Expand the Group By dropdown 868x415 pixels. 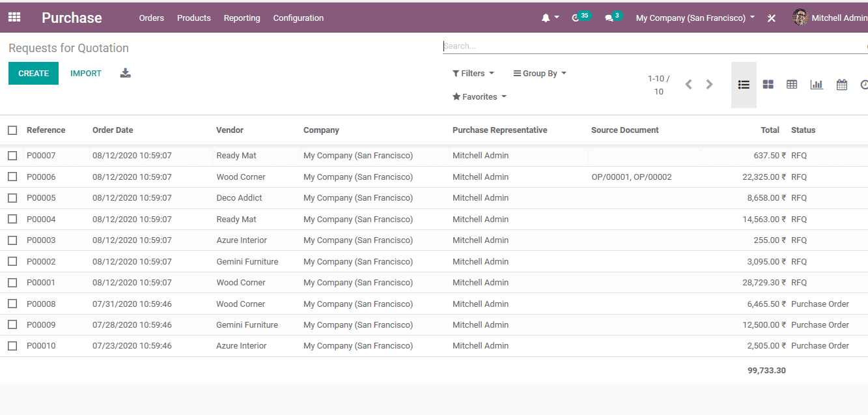click(540, 74)
